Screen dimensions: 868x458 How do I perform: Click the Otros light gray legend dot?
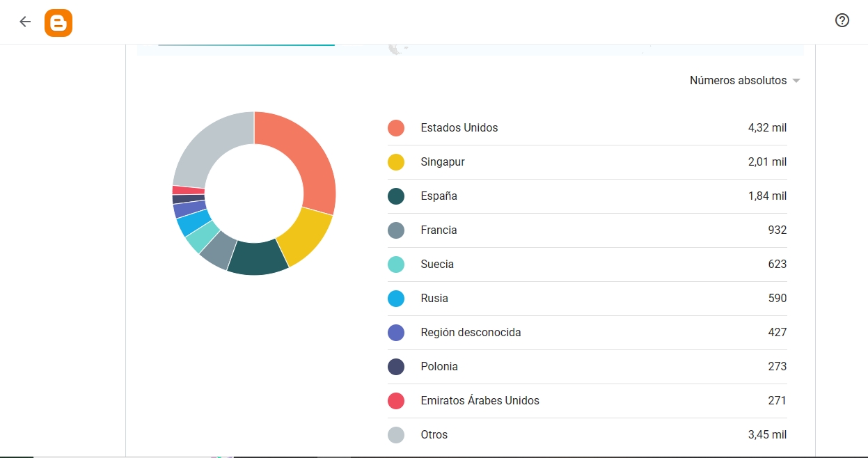(396, 435)
